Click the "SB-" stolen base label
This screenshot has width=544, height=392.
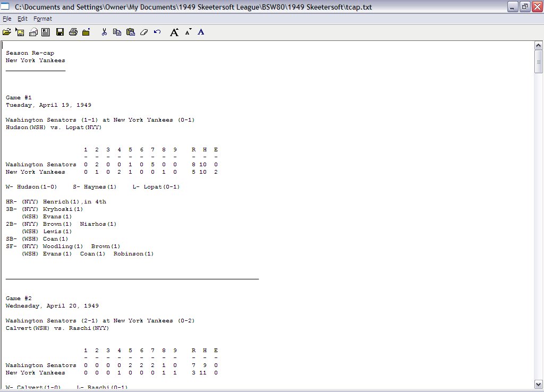pos(11,239)
